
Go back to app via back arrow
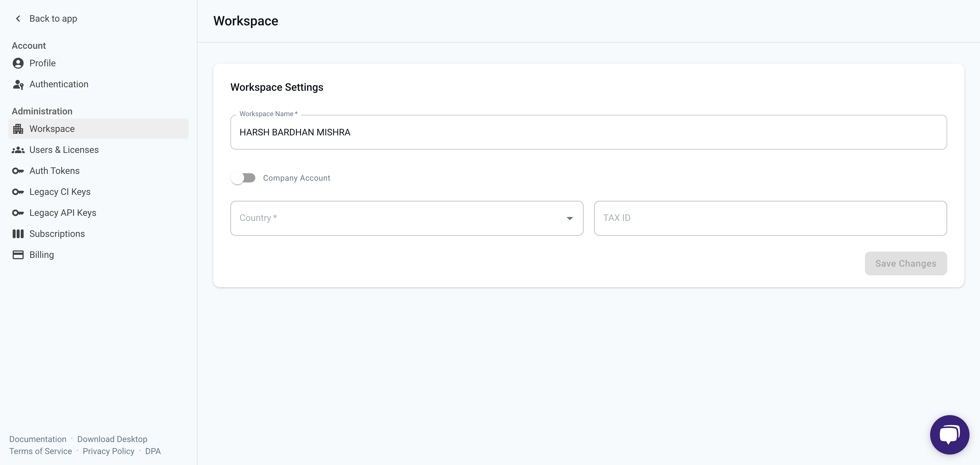(18, 18)
